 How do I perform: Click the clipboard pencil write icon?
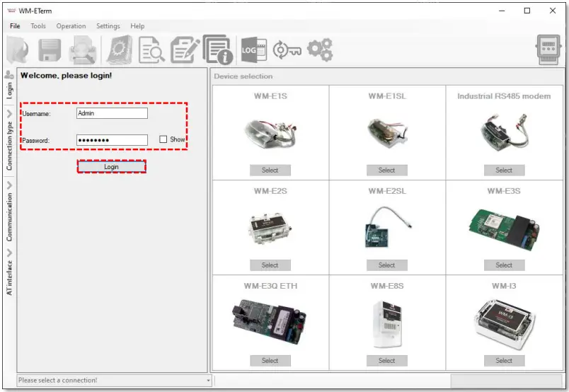185,50
